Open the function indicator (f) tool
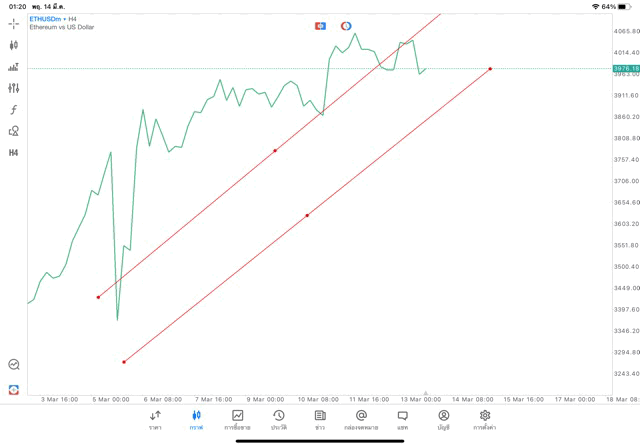This screenshot has height=447, width=640. pos(14,110)
